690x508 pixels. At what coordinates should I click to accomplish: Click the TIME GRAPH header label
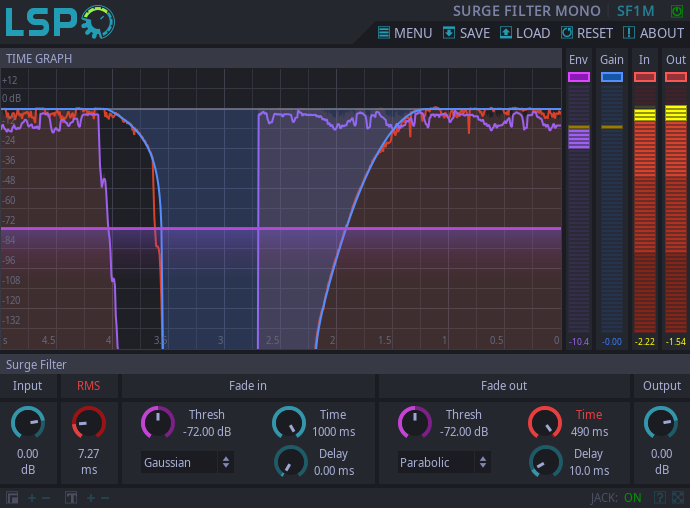click(x=39, y=59)
